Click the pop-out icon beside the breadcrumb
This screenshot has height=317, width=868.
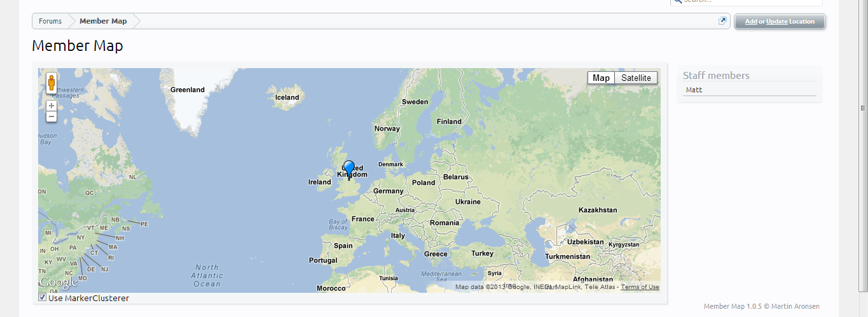click(x=722, y=21)
